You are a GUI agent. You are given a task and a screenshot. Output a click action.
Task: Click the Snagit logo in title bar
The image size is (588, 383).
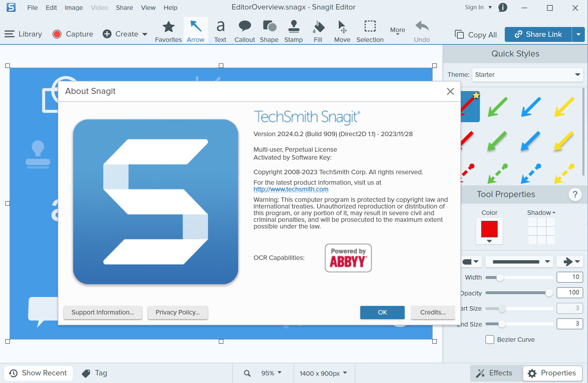click(11, 7)
